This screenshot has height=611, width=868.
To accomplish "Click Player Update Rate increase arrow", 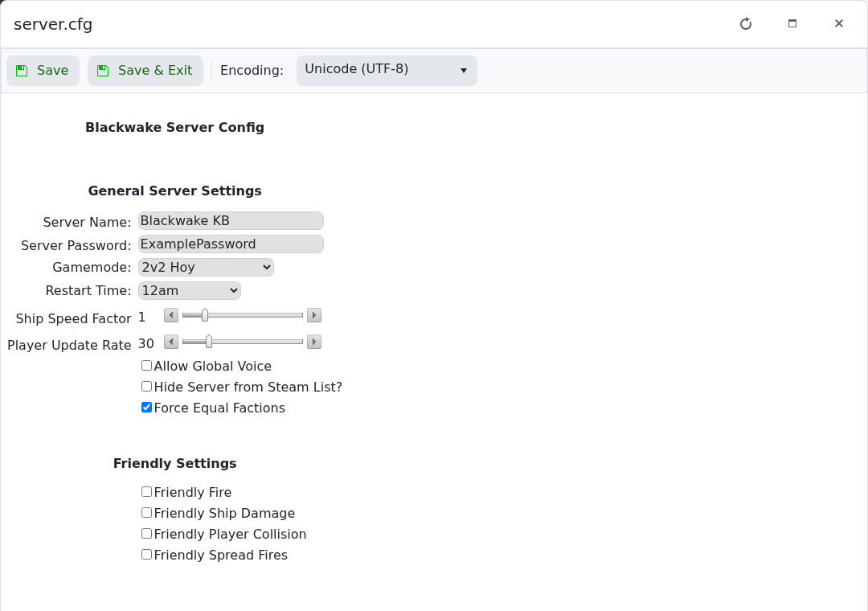I will (314, 342).
